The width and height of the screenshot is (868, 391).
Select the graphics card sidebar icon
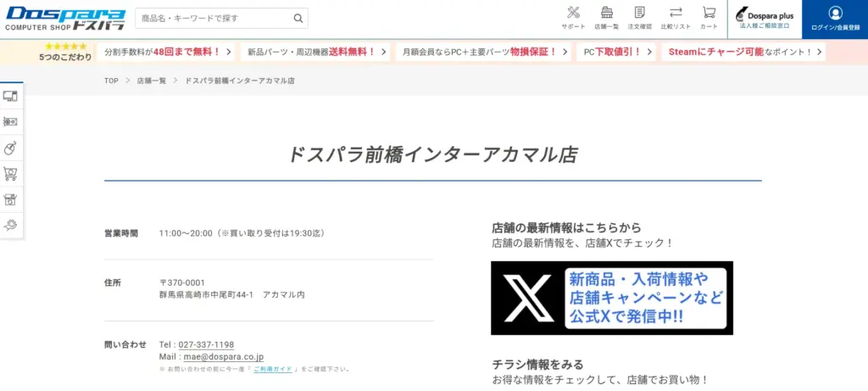coord(11,122)
